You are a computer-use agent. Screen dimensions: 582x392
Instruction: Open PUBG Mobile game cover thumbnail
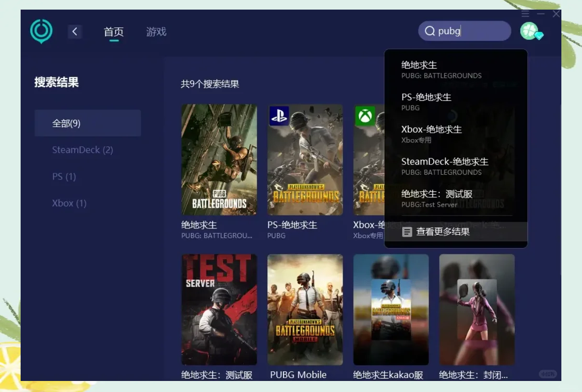tap(305, 309)
